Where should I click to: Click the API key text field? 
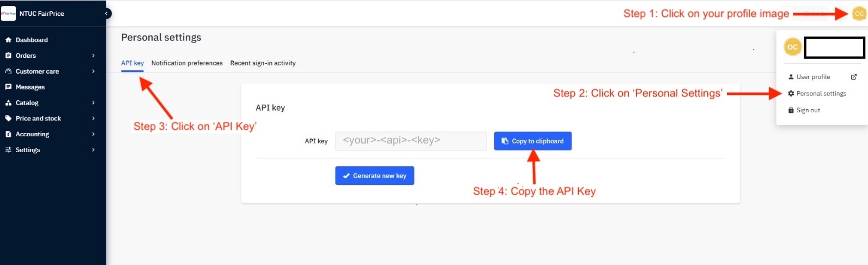coord(410,141)
